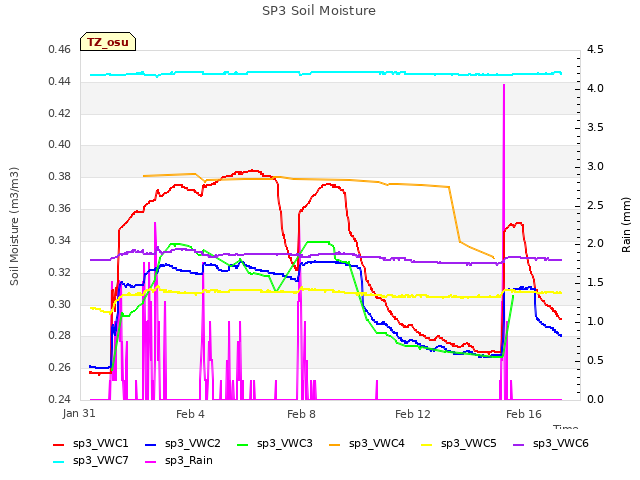Click the 1.5 rain axis tick label
Screen dimensions: 640x480
pos(595,282)
